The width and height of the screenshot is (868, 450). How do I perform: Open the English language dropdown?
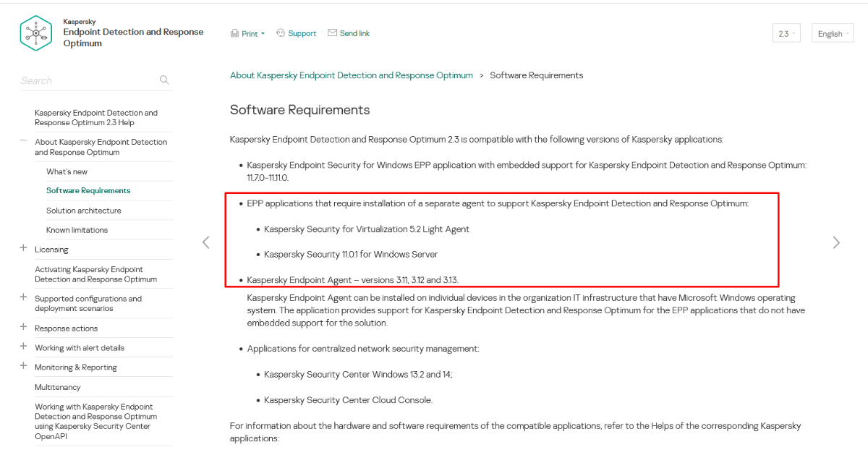point(834,33)
